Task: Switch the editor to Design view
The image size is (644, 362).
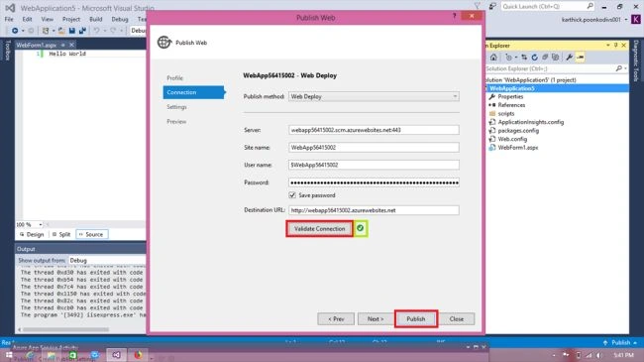Action: point(32,234)
